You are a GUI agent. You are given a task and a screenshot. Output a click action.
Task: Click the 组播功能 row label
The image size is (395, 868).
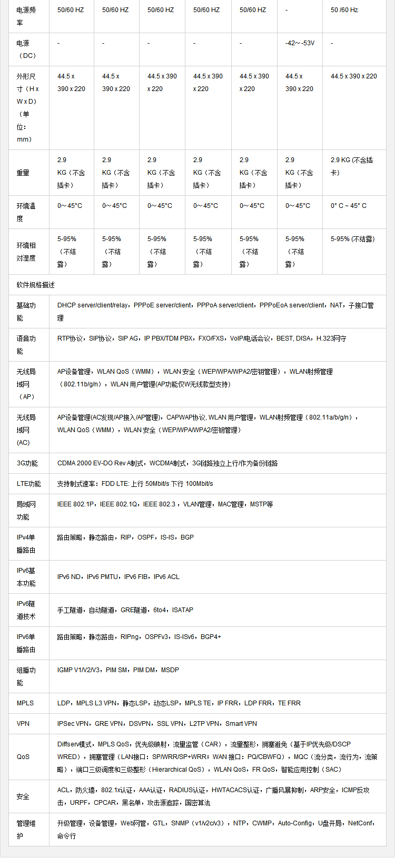click(26, 676)
